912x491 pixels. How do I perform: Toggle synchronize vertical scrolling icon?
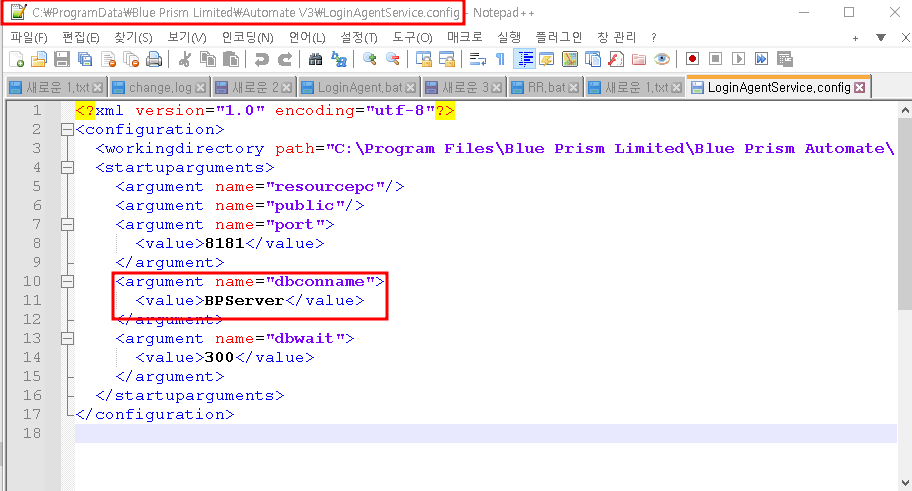tap(424, 59)
